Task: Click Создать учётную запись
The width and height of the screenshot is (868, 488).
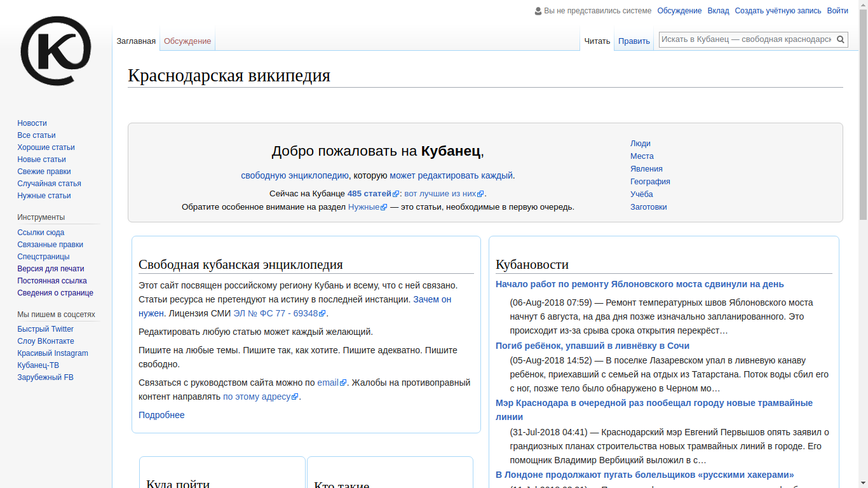Action: (778, 11)
